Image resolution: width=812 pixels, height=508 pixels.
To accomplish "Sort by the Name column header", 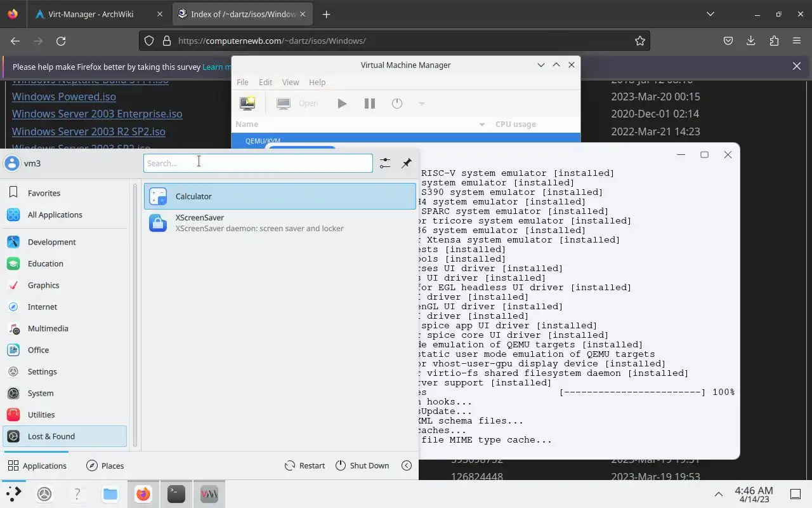I will pyautogui.click(x=361, y=124).
